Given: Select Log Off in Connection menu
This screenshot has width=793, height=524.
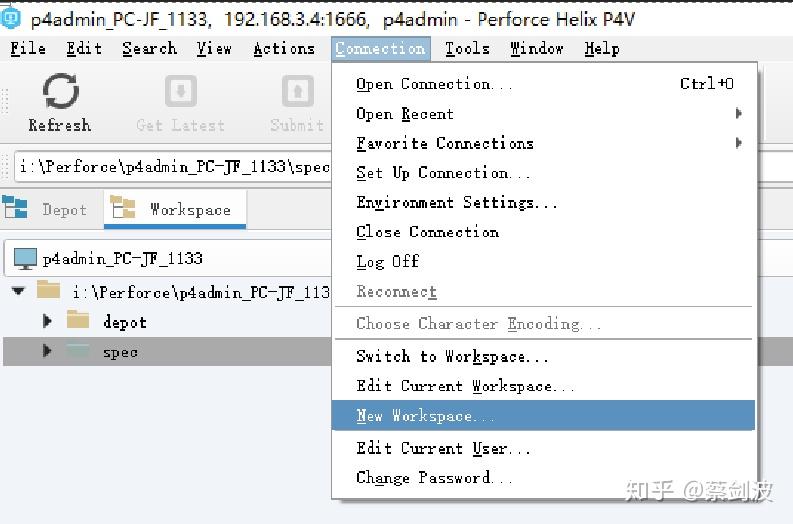Looking at the screenshot, I should (388, 261).
